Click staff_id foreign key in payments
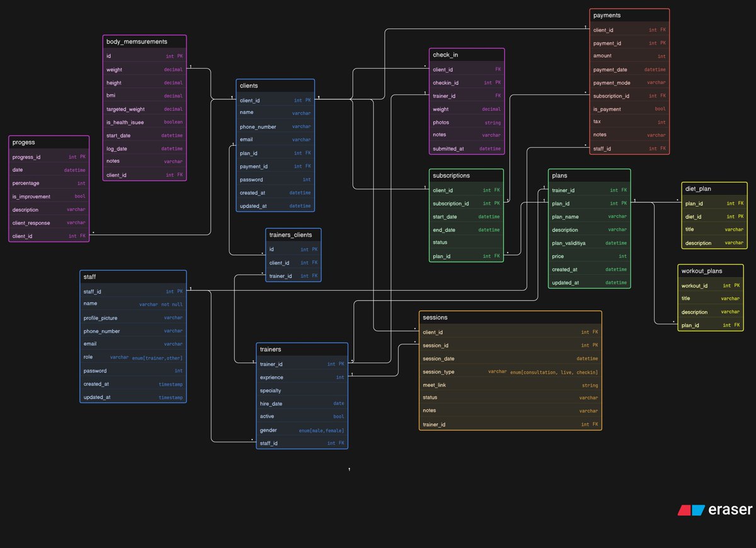Image resolution: width=756 pixels, height=548 pixels. [x=629, y=149]
